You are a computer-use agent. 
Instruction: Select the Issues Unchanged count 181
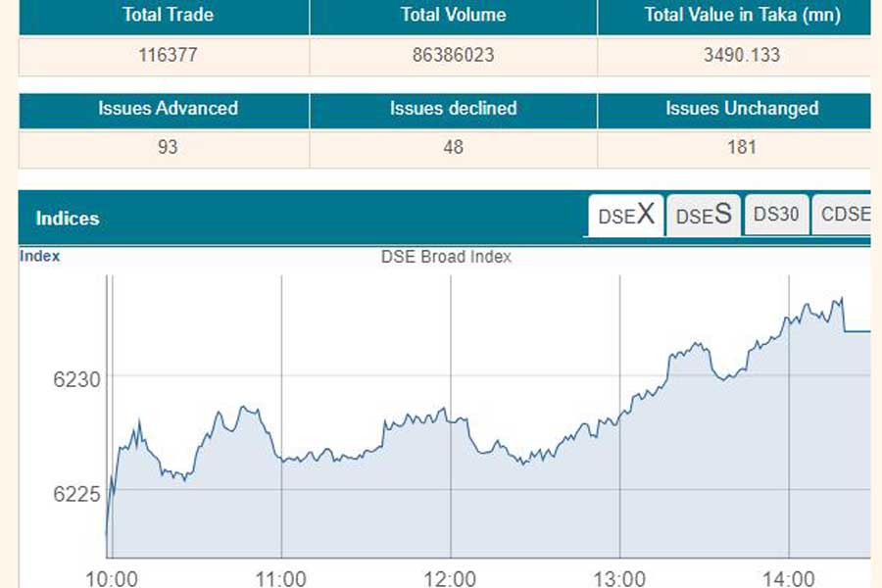[739, 148]
